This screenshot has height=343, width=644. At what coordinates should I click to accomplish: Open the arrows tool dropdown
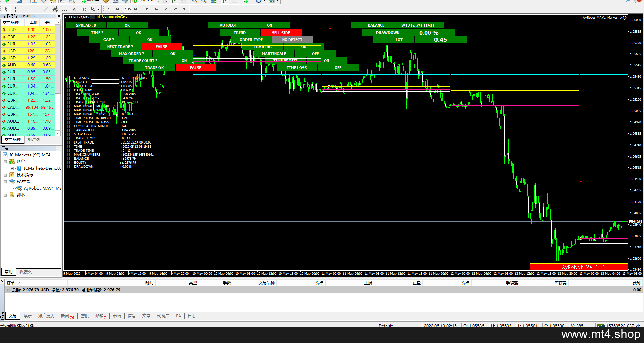(x=98, y=9)
